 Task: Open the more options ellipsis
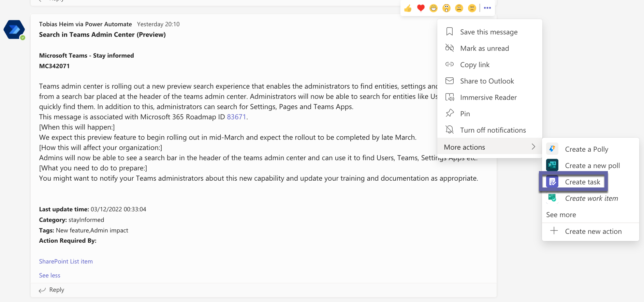coord(487,8)
